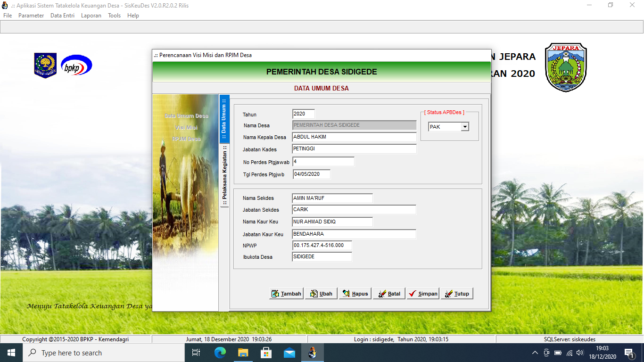Click the Meet Now camera tray icon
The width and height of the screenshot is (644, 362).
tap(546, 353)
